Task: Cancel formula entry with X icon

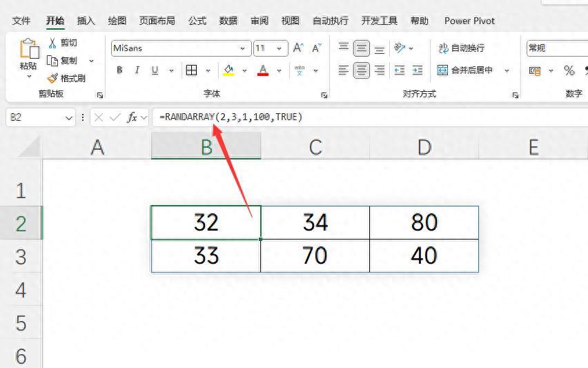Action: 99,118
